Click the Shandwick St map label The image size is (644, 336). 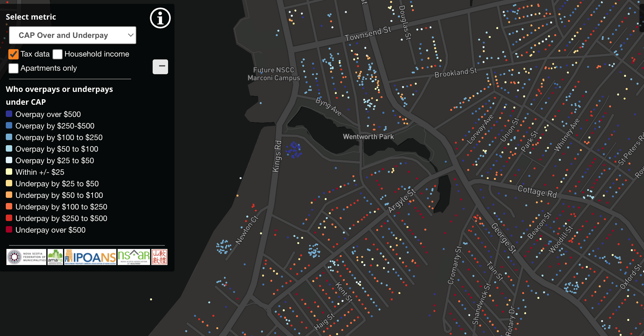tap(481, 304)
